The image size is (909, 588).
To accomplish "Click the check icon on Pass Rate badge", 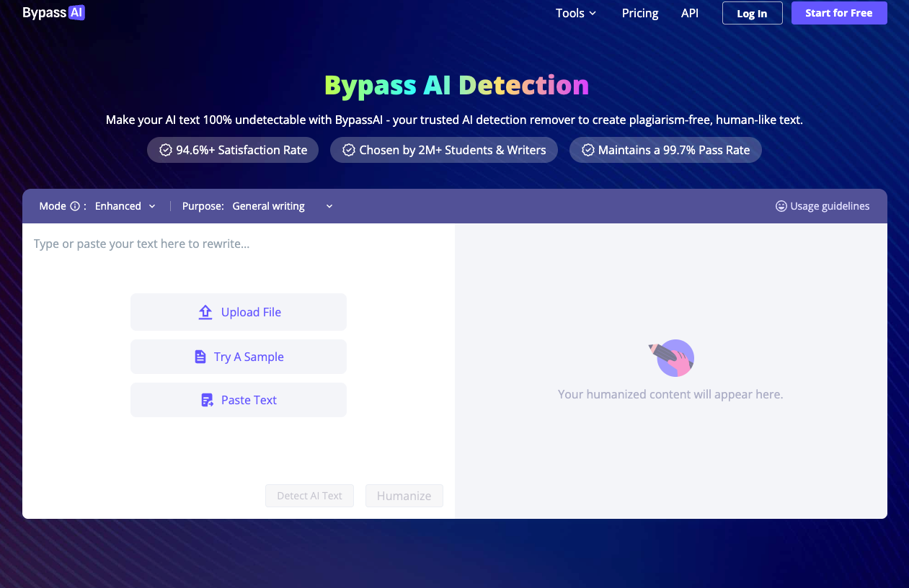I will tap(588, 150).
